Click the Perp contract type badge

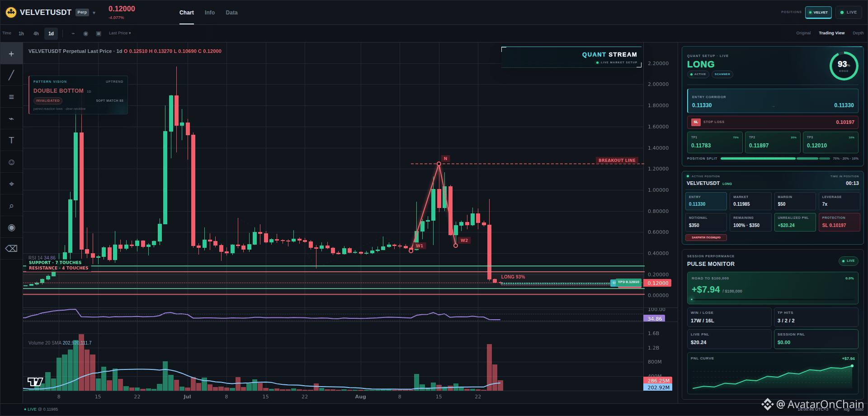tap(82, 12)
